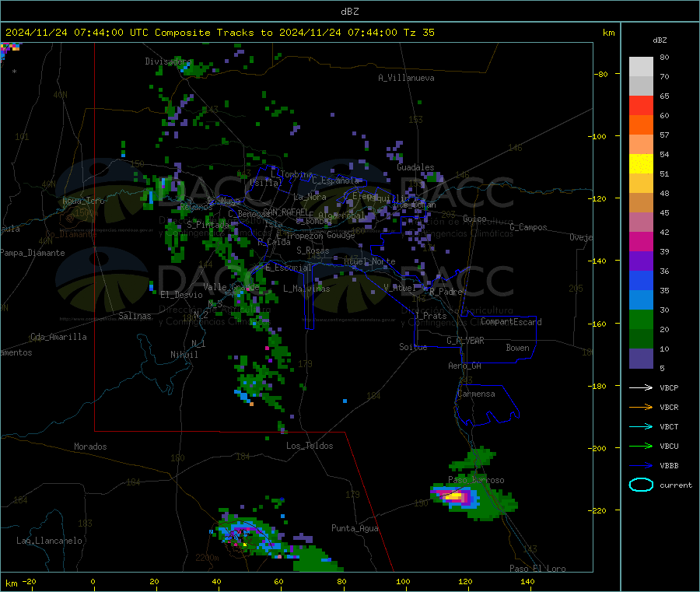The image size is (700, 592).
Task: Click the 'Divisadero' place label
Action: [168, 61]
